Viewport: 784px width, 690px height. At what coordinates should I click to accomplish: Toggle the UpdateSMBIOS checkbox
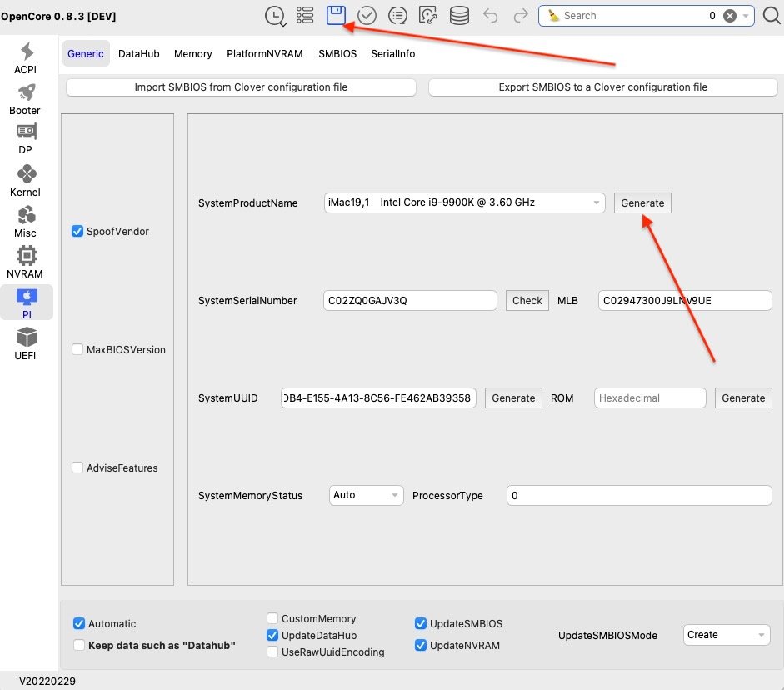(421, 623)
